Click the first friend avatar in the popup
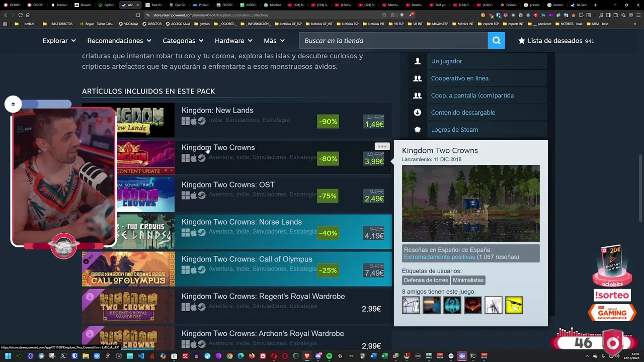Viewport: 644px width, 362px height. point(411,305)
